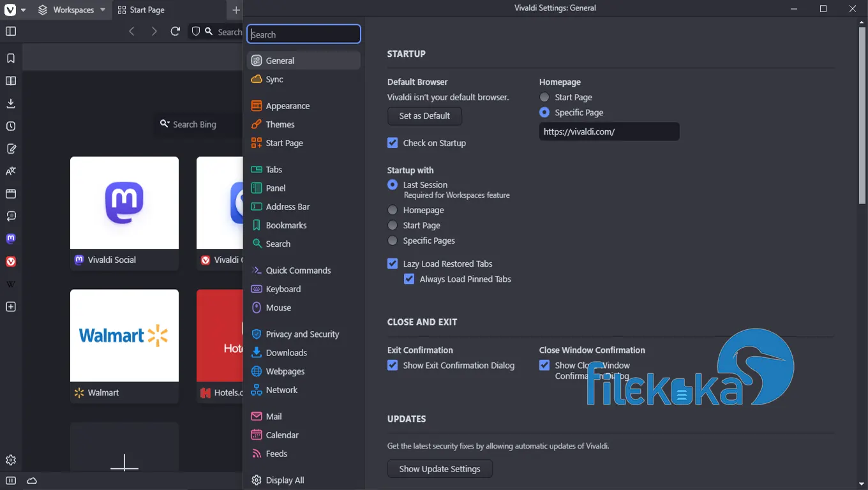
Task: Click Display All settings
Action: coord(304,480)
